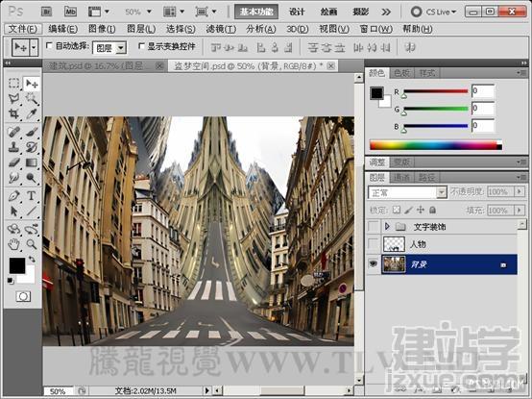Hide the 背景 layer eye icon
Screen dimensions: 532x399
pos(374,263)
